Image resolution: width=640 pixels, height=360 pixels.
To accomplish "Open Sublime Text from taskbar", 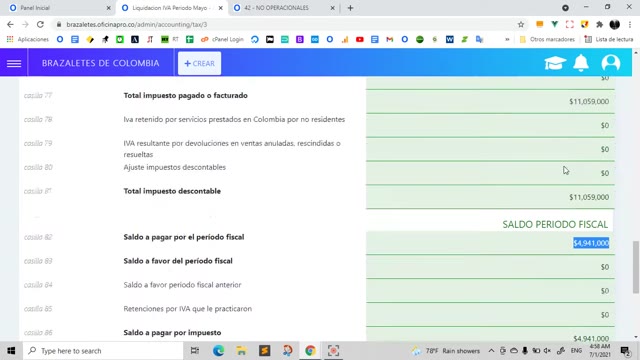I will (x=264, y=351).
